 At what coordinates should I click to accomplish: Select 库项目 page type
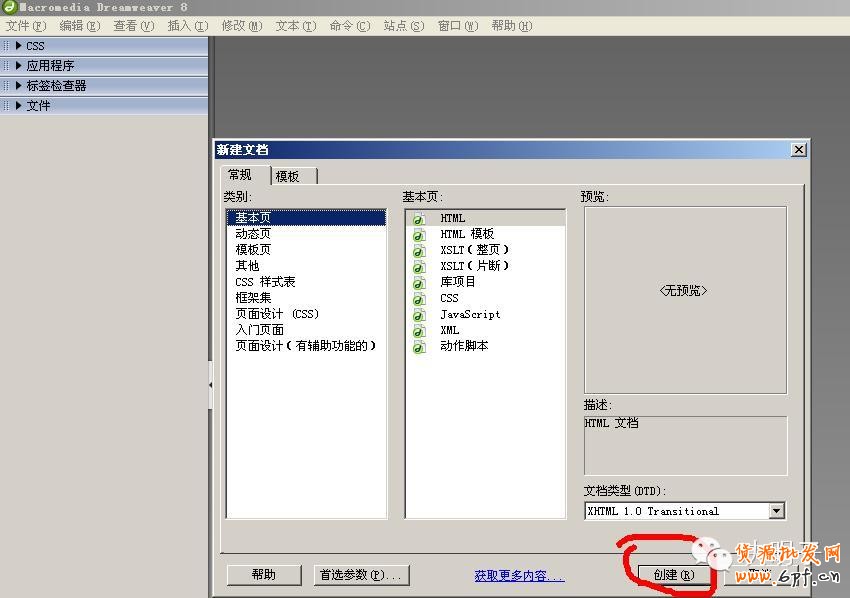point(485,282)
